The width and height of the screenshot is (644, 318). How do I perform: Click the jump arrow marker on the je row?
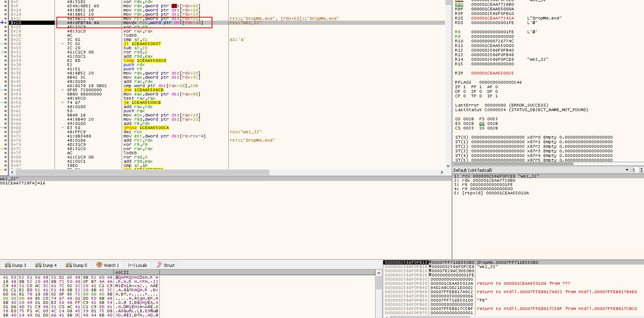click(63, 103)
